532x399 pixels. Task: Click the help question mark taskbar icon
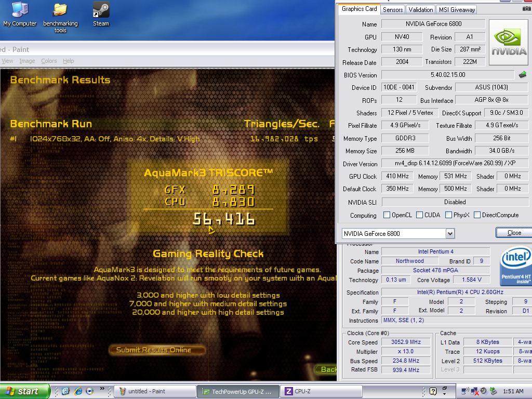tap(433, 391)
